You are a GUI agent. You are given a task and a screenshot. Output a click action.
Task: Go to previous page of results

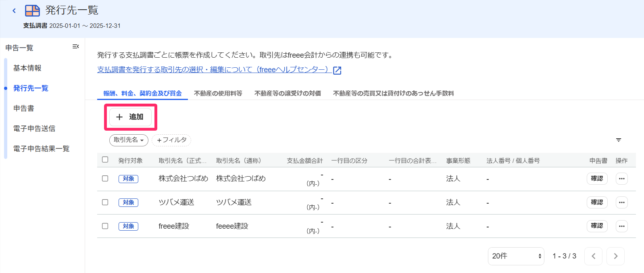coord(594,256)
